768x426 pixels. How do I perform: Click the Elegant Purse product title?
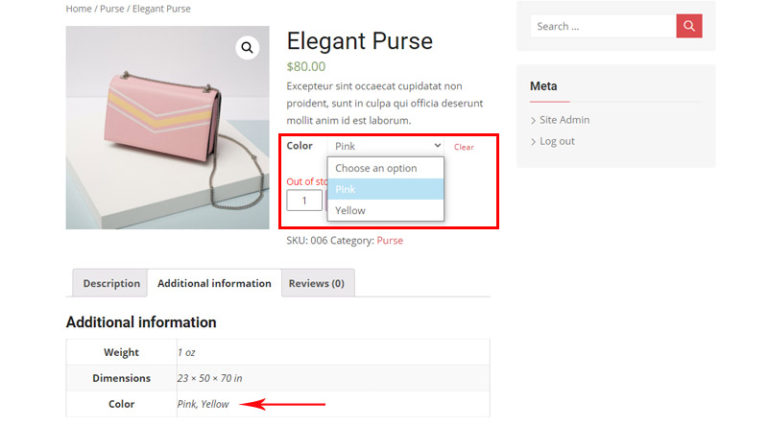click(359, 41)
